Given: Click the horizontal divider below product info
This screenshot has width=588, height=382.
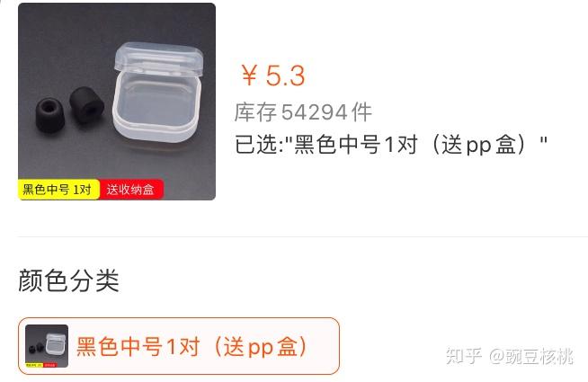Looking at the screenshot, I should pyautogui.click(x=302, y=237).
